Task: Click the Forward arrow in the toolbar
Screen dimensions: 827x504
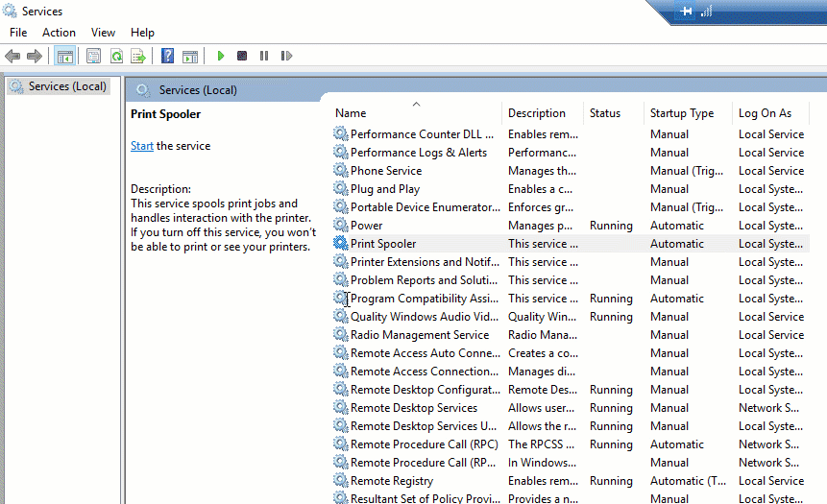Action: coord(35,57)
